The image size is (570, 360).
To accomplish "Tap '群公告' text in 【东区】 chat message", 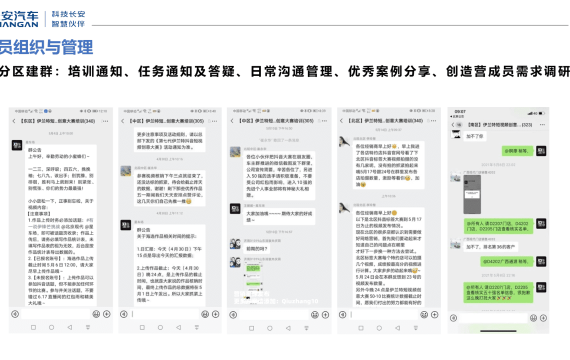I will 35,150.
